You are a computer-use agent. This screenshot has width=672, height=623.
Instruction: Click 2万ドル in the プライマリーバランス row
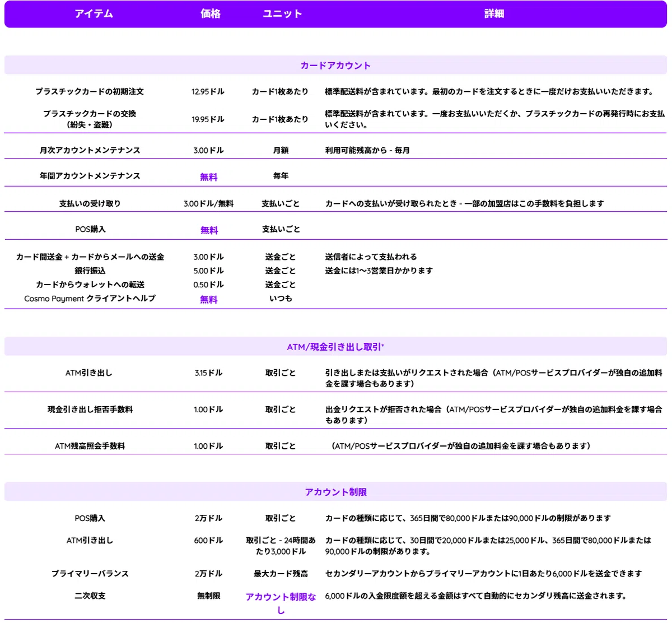[x=208, y=574]
